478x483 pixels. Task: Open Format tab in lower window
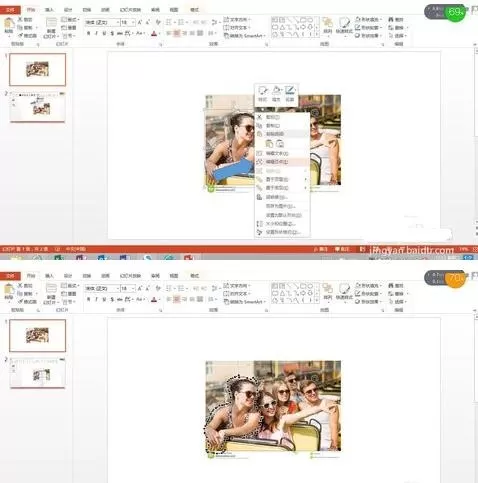194,276
